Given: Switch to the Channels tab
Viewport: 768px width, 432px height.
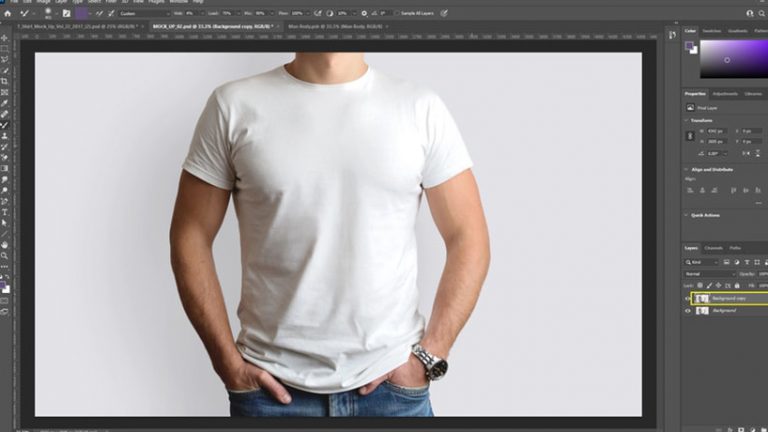Looking at the screenshot, I should point(713,248).
